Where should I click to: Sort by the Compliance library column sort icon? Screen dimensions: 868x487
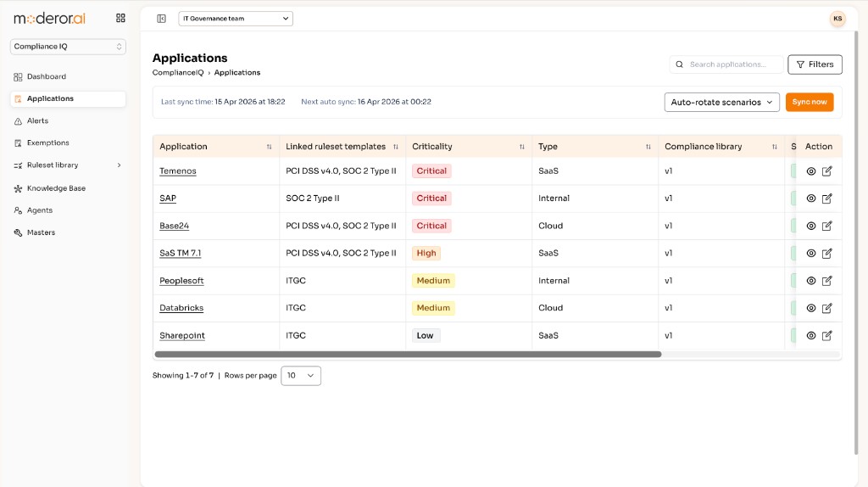774,147
